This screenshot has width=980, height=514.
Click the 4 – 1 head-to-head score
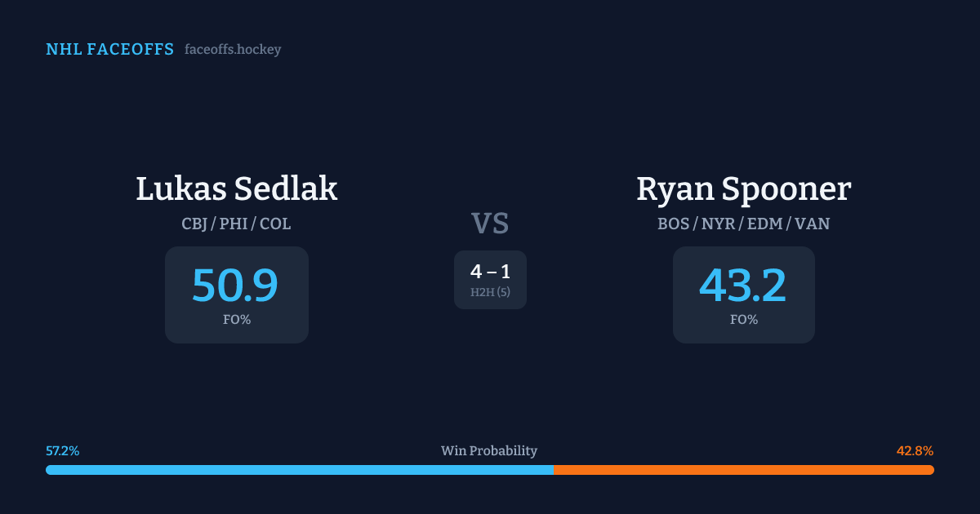pyautogui.click(x=490, y=273)
